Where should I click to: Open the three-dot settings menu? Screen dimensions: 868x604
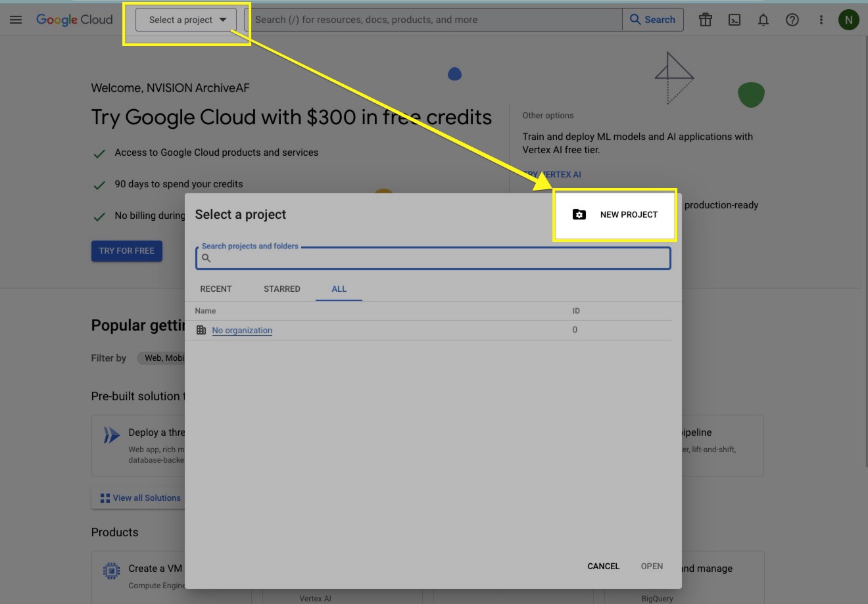pos(821,20)
